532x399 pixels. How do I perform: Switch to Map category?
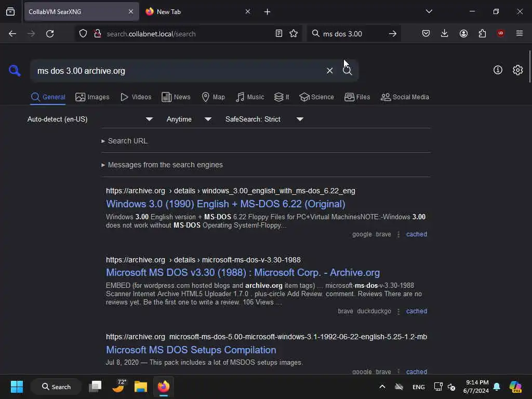[213, 97]
